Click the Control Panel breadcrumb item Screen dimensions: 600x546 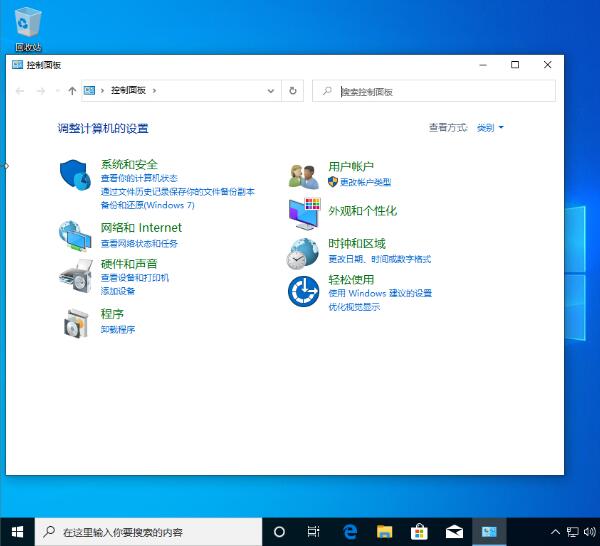click(128, 90)
